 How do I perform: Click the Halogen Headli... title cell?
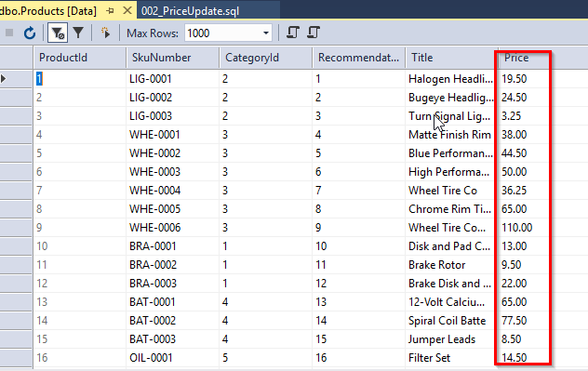point(451,79)
